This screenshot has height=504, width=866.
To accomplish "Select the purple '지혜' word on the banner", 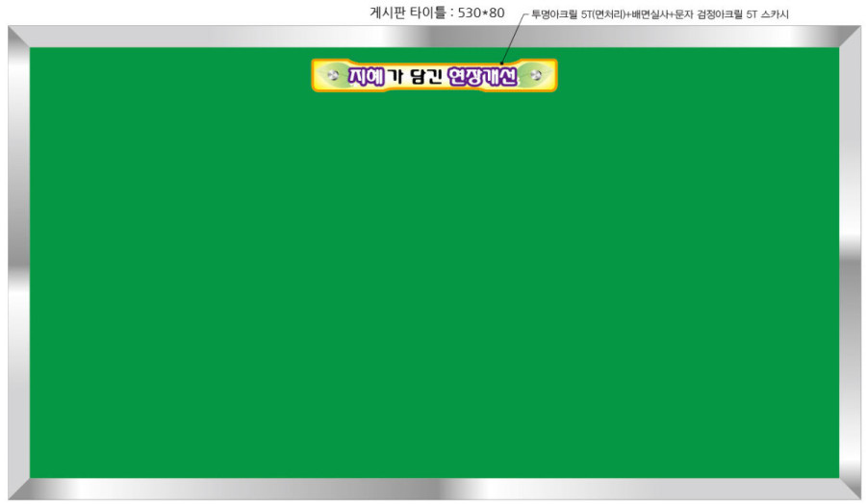I will pos(366,76).
